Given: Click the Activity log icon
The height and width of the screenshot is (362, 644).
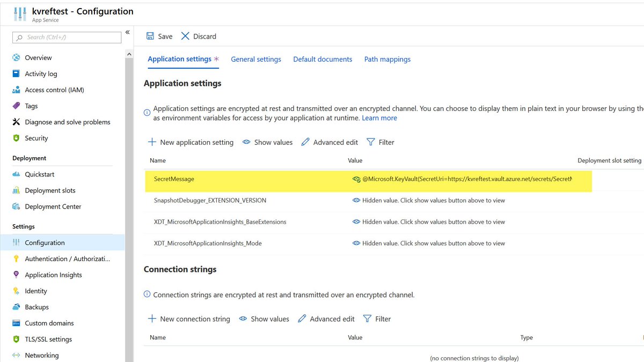Looking at the screenshot, I should coord(16,73).
